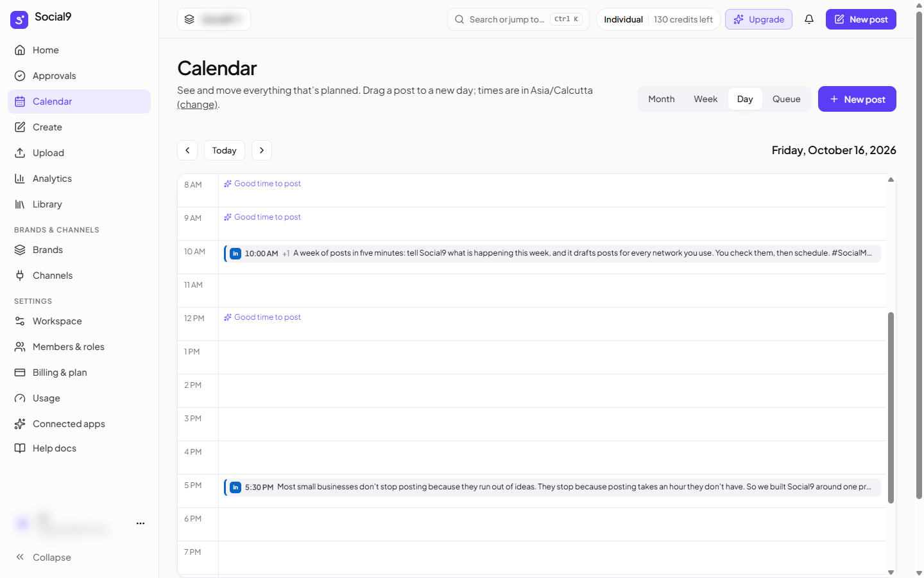Click the search or jump to field
This screenshot has width=924, height=578.
click(x=518, y=19)
